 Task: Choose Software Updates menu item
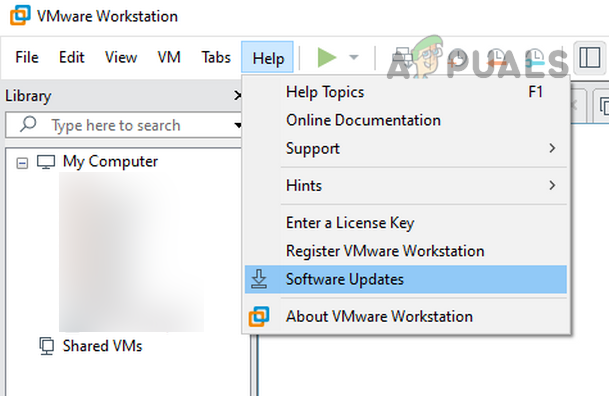coord(406,279)
